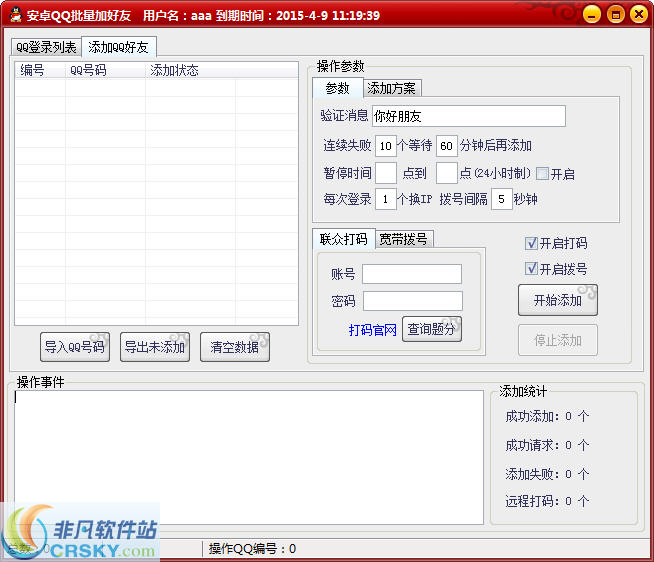This screenshot has height=562, width=654.
Task: Focus the 账号 input field
Action: click(x=412, y=274)
